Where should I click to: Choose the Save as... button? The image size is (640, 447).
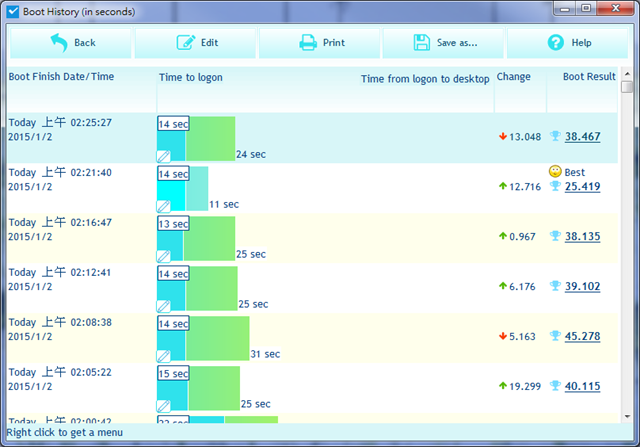click(443, 43)
